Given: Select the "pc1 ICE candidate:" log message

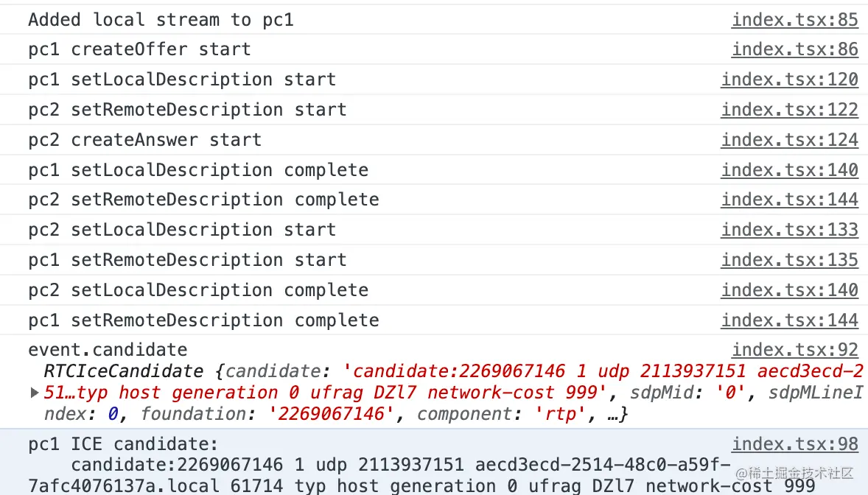Looking at the screenshot, I should point(123,444).
